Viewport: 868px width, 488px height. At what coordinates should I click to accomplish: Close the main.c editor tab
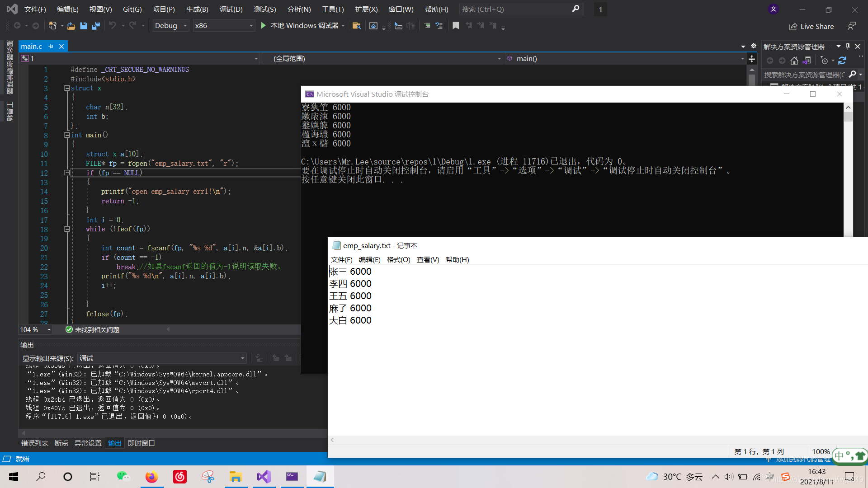[x=61, y=47]
